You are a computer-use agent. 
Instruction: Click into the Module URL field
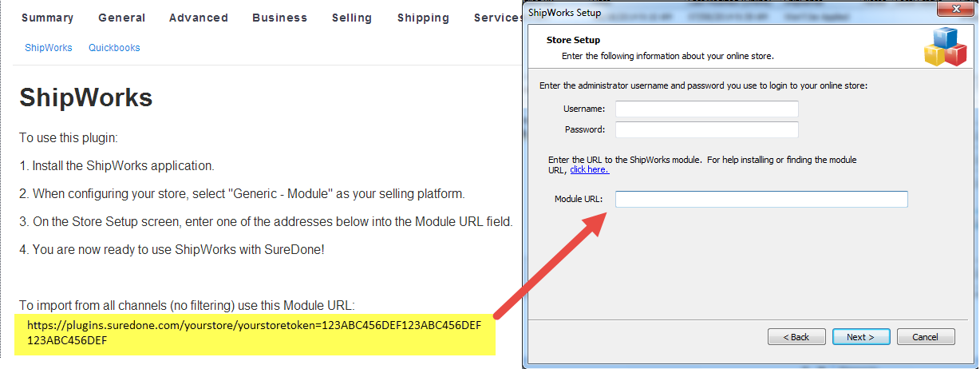coord(761,199)
